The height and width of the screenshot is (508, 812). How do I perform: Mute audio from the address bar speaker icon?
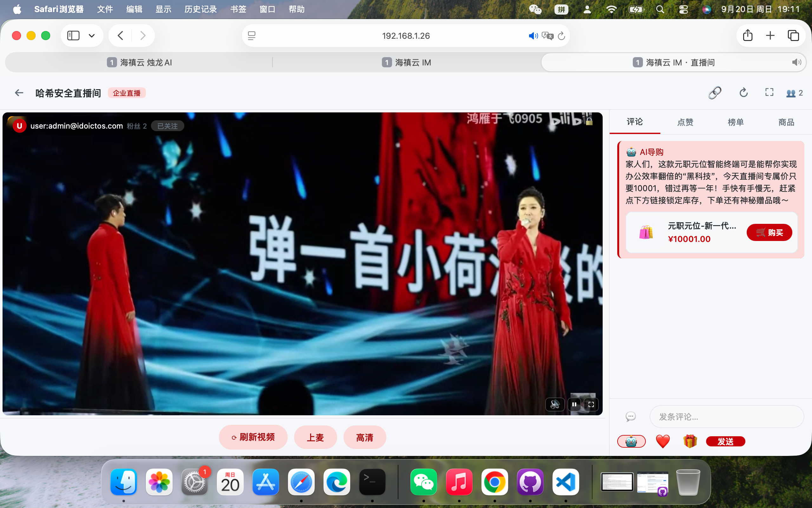[x=533, y=36]
